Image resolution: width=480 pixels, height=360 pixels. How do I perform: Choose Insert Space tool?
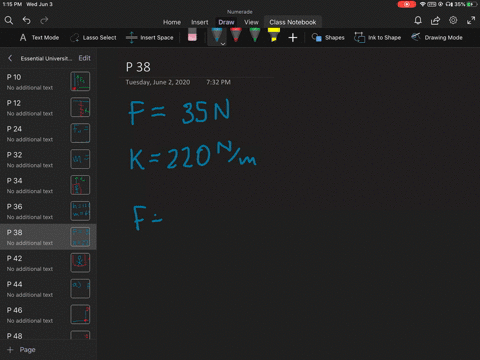[x=150, y=38]
